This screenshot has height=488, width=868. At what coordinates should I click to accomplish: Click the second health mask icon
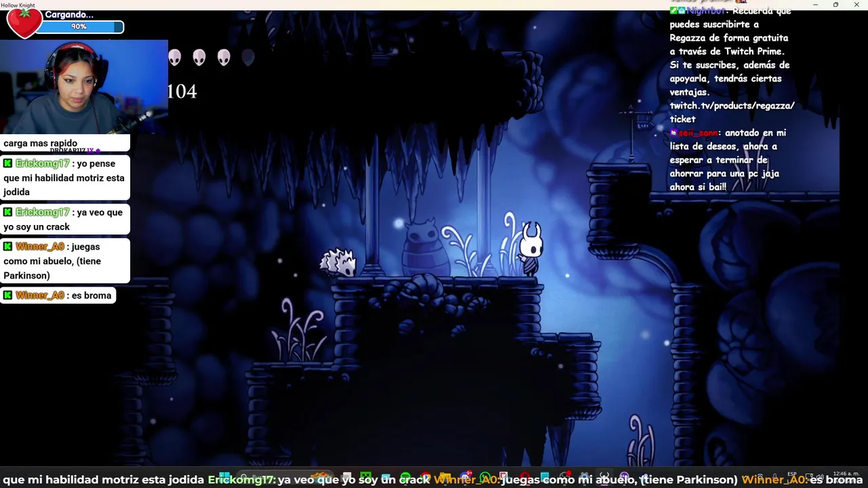199,58
